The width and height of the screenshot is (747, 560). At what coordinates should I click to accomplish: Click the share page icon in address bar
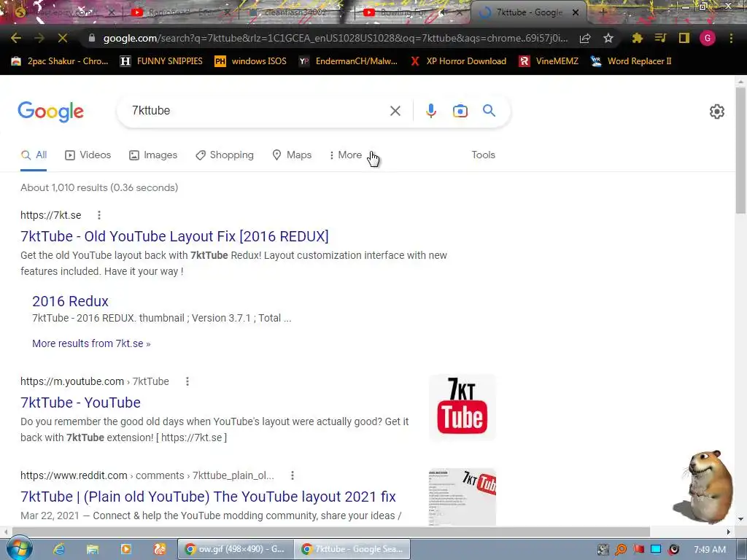pos(585,39)
